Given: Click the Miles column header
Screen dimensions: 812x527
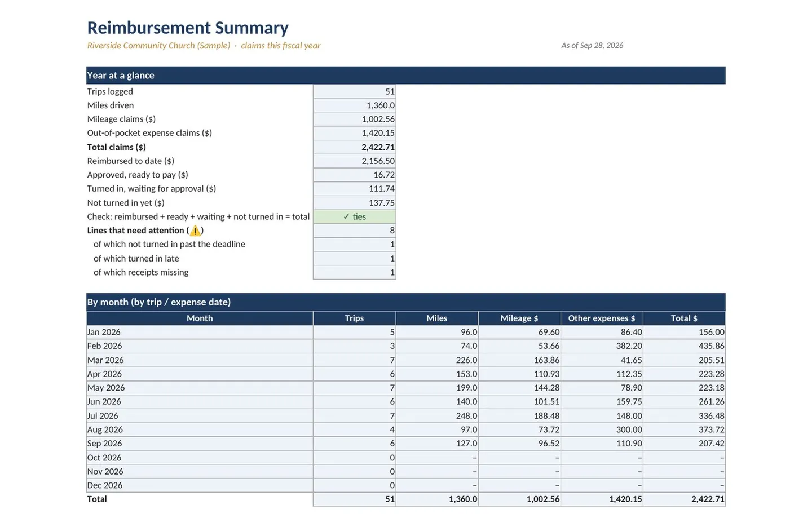Looking at the screenshot, I should (436, 318).
